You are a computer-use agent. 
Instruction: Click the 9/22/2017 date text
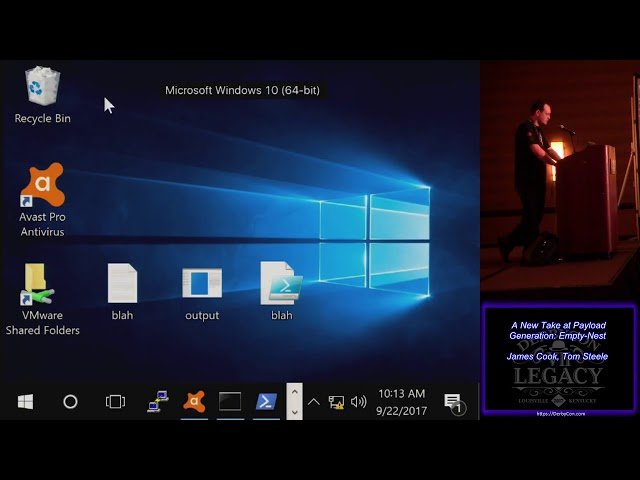click(402, 411)
